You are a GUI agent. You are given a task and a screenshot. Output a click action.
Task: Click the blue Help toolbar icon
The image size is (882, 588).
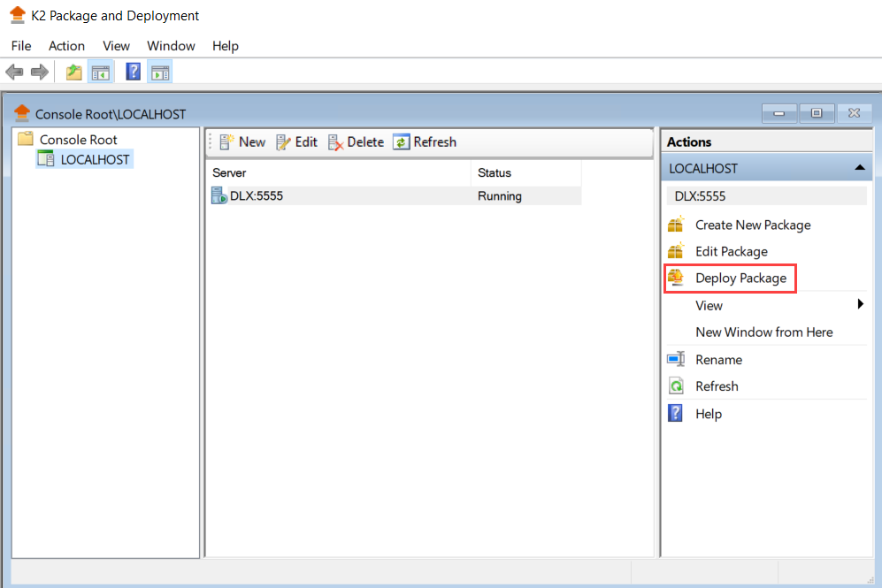click(133, 73)
